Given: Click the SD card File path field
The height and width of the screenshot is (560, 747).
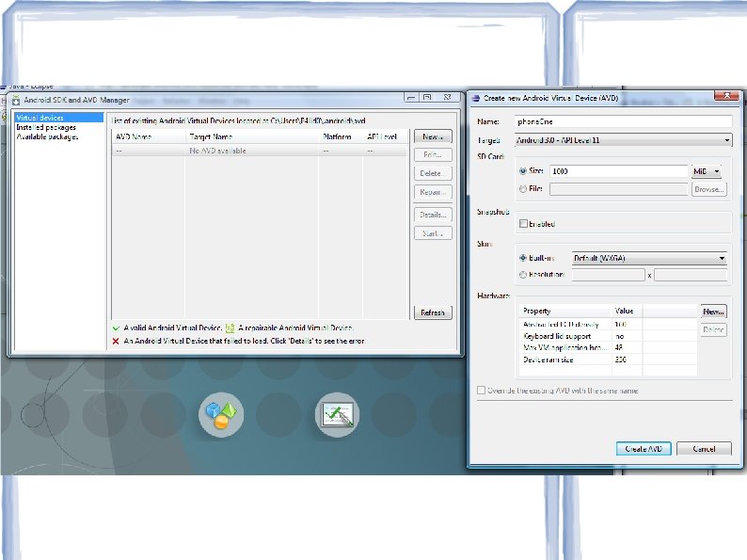Looking at the screenshot, I should point(618,189).
